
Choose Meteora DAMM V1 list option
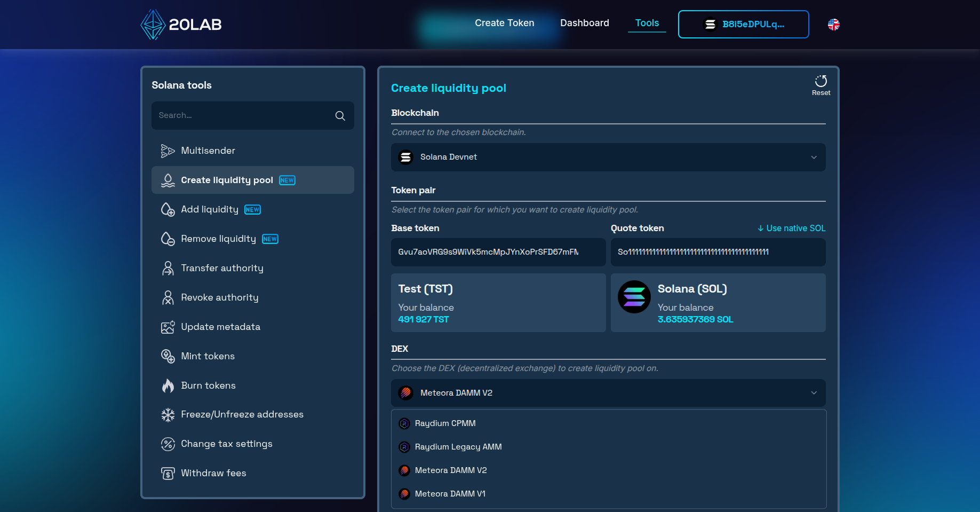coord(609,494)
